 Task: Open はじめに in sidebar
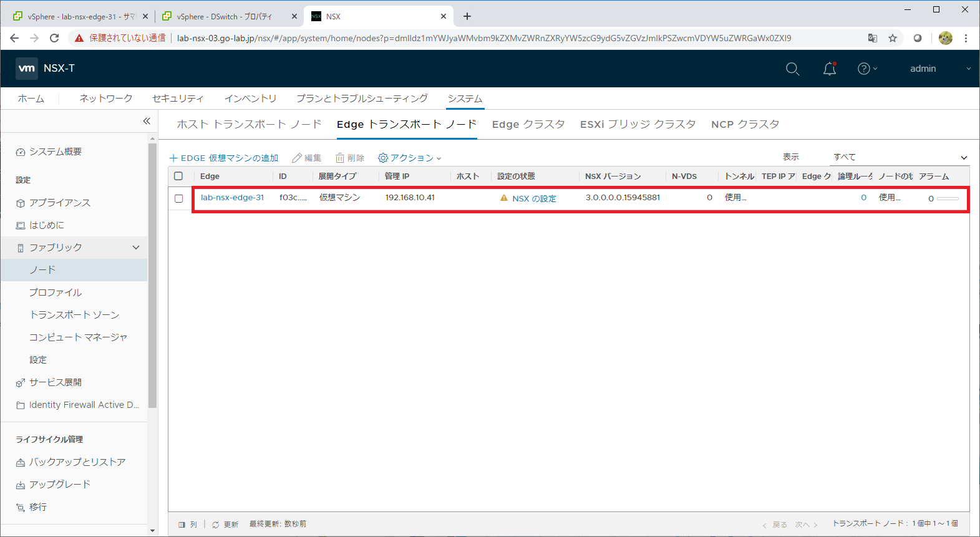point(46,225)
